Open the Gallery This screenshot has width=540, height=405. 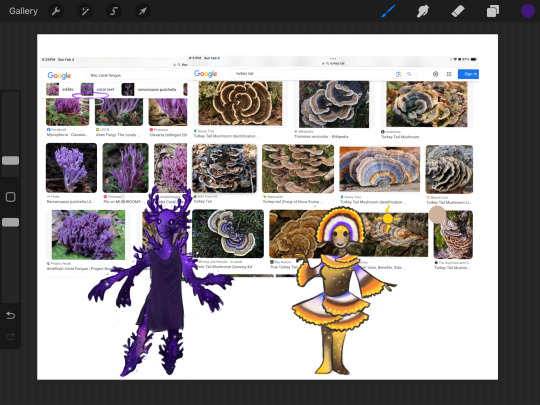pos(23,11)
